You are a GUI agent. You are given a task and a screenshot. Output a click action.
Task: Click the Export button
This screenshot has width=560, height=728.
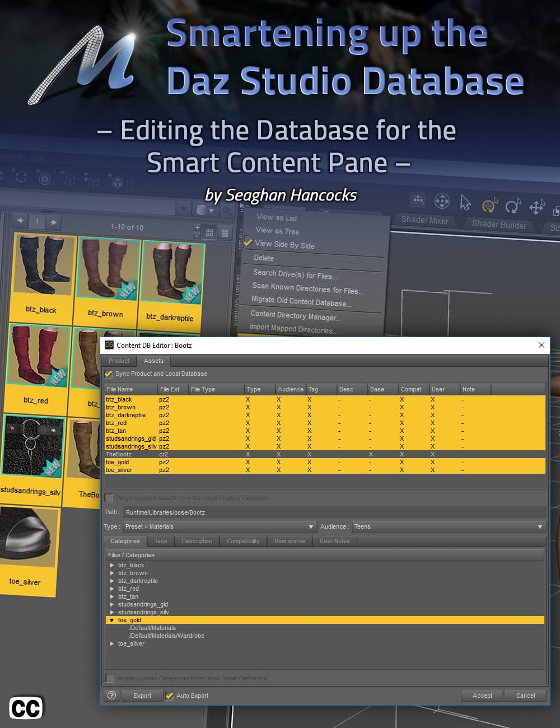pos(142,696)
